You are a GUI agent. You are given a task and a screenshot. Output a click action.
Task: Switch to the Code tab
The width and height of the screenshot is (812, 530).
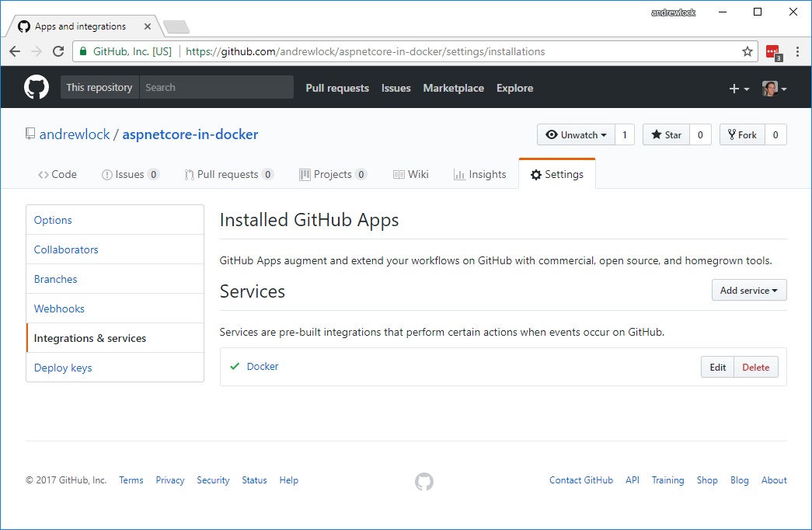pyautogui.click(x=57, y=175)
